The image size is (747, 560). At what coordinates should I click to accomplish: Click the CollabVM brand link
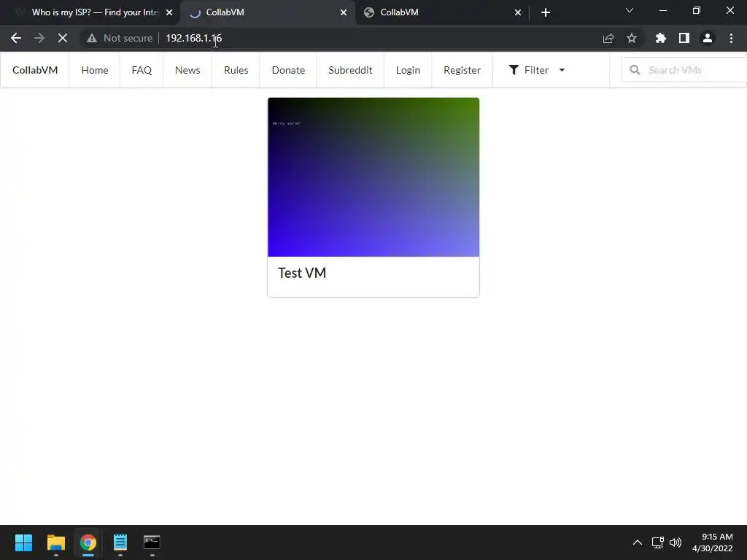click(x=35, y=70)
